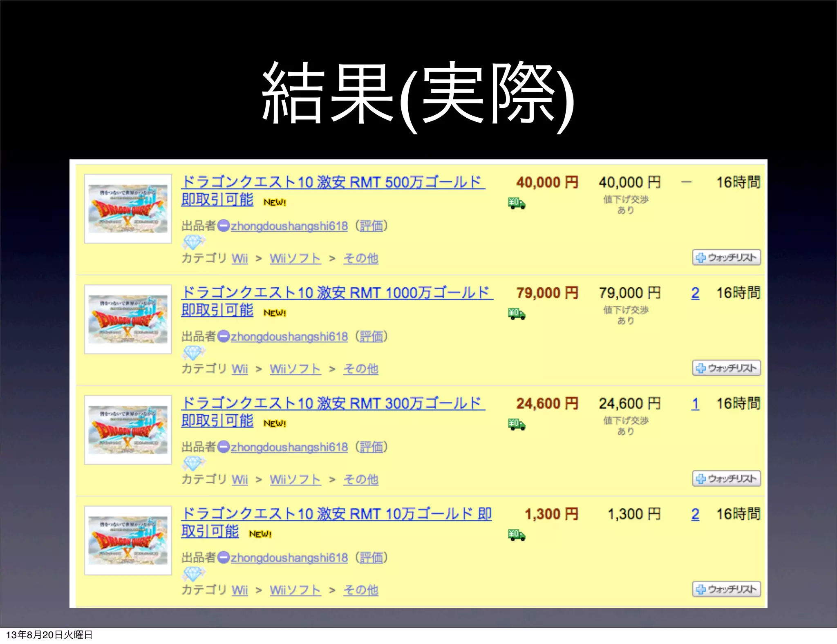Add the 1,300円 listing to ウォッチリスト

point(727,589)
